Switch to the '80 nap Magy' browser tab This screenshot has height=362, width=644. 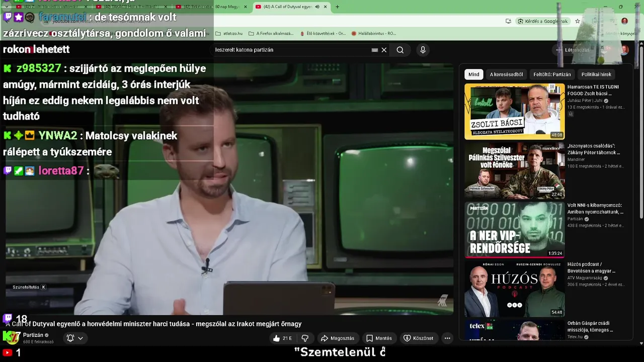click(211, 7)
